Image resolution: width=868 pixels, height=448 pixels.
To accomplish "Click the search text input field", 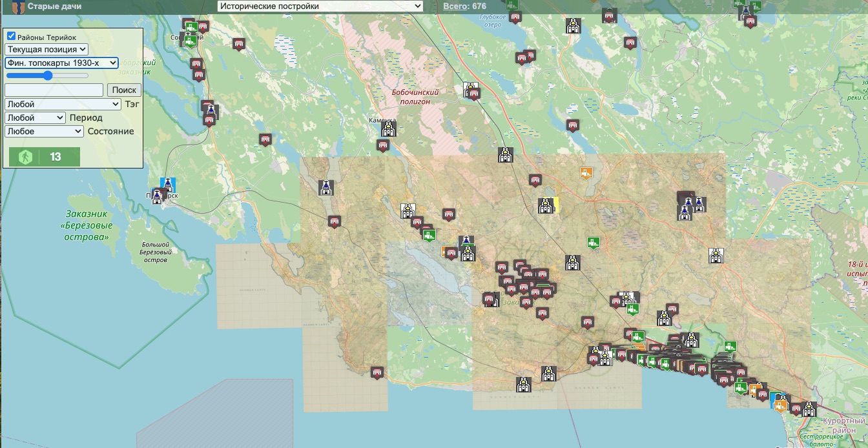I will click(x=54, y=90).
